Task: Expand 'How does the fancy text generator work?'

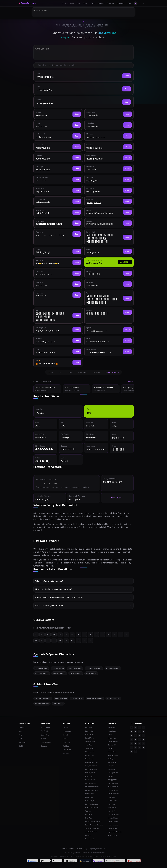Action: tap(83, 589)
